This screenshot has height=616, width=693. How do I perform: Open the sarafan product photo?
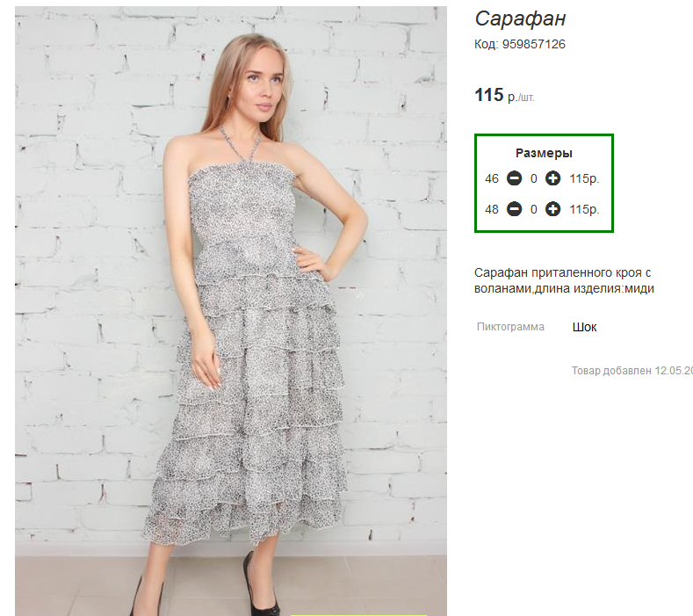coord(231,311)
